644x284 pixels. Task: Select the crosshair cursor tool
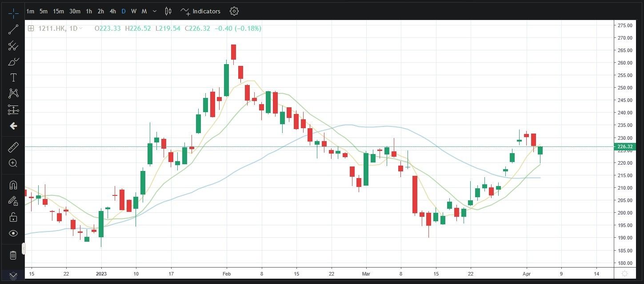coord(13,13)
